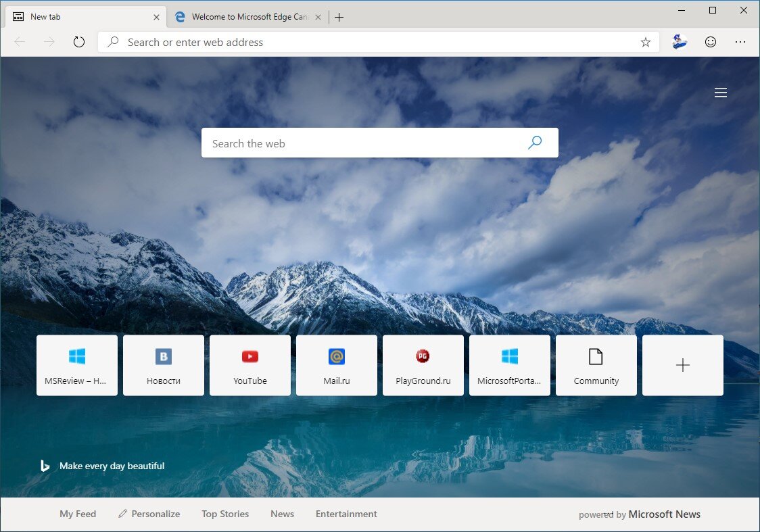This screenshot has height=532, width=760.
Task: Open the Новости quick link tile
Action: (164, 365)
